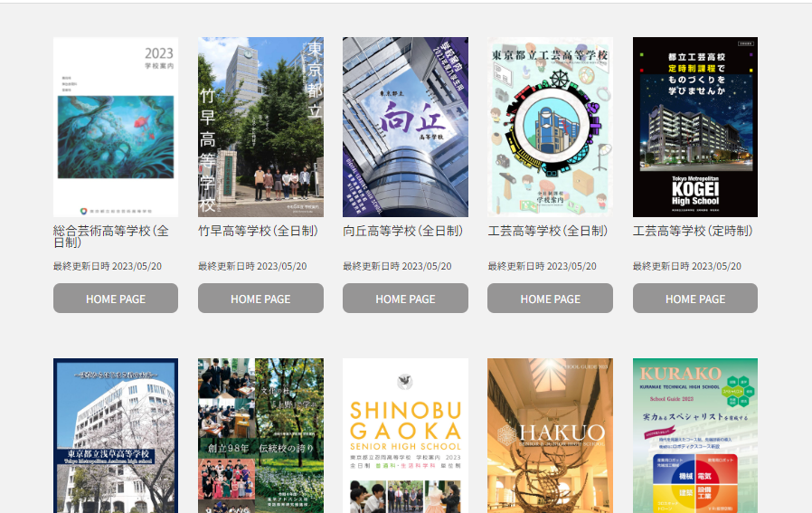812x513 pixels.
Task: Click update date under 総合芸術高等学校
Action: pos(108,266)
